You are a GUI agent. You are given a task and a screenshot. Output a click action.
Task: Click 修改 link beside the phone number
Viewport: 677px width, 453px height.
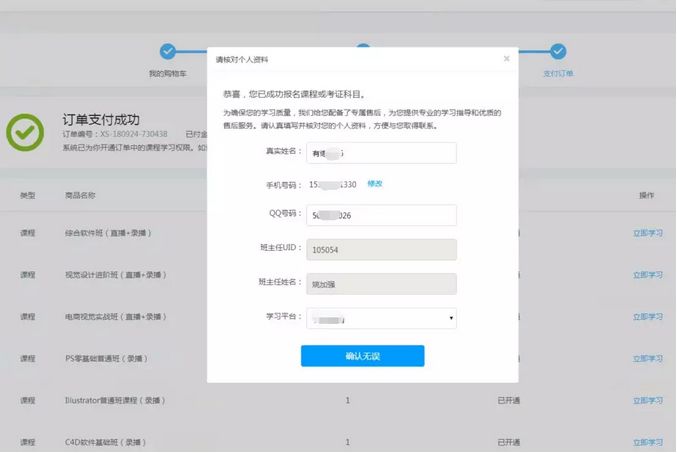coord(375,184)
